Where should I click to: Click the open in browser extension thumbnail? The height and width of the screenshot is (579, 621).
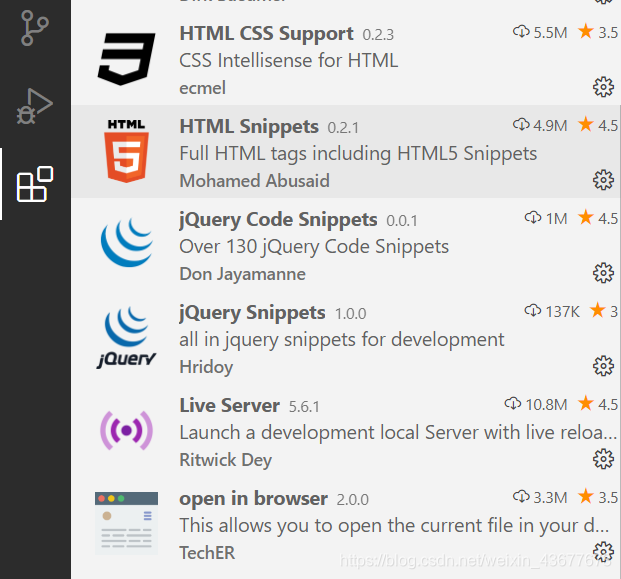click(126, 523)
